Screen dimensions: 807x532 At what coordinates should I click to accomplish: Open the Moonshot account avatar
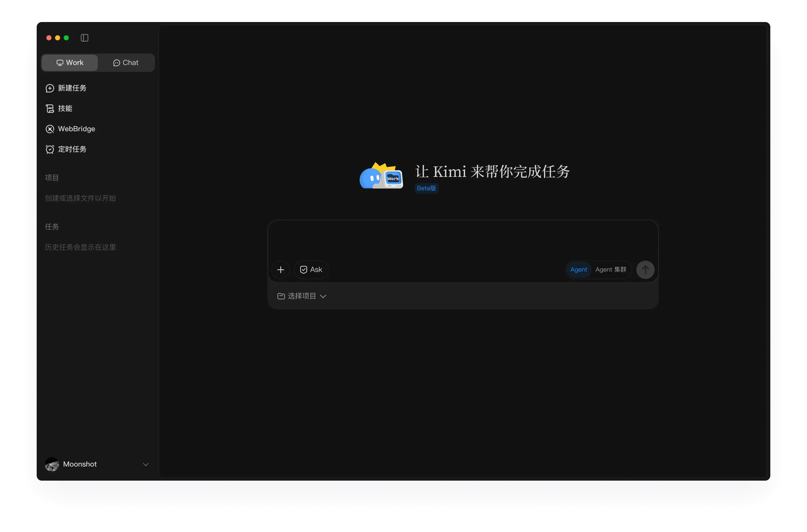coord(52,464)
